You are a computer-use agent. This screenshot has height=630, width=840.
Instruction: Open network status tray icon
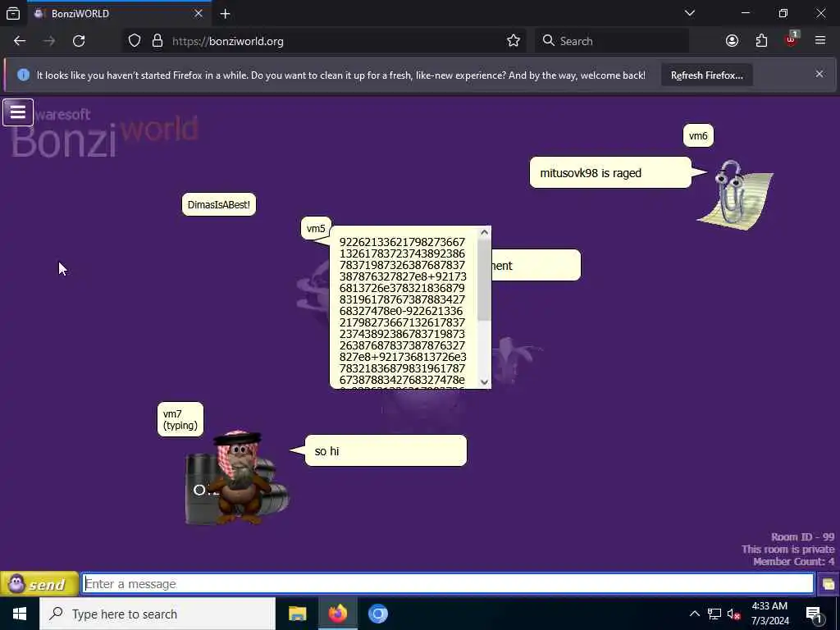pos(714,614)
